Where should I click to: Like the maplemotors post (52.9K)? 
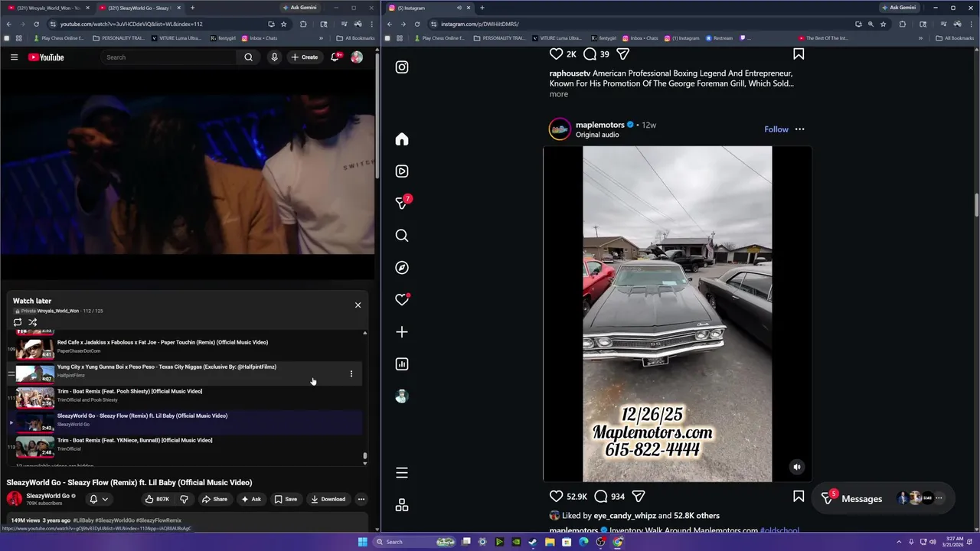pyautogui.click(x=557, y=497)
